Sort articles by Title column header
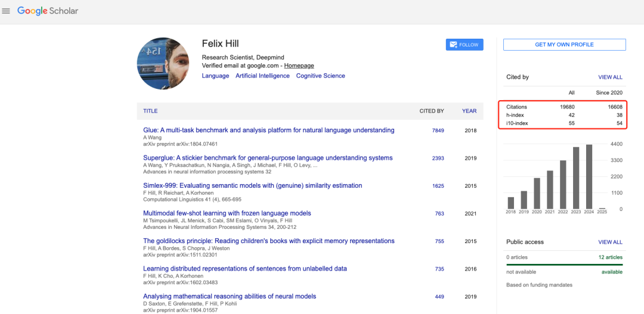 click(150, 111)
